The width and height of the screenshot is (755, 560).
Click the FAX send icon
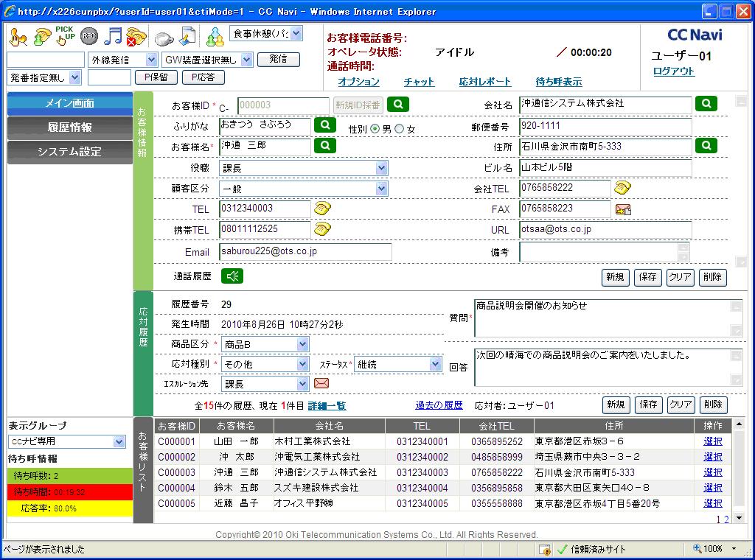coord(623,209)
